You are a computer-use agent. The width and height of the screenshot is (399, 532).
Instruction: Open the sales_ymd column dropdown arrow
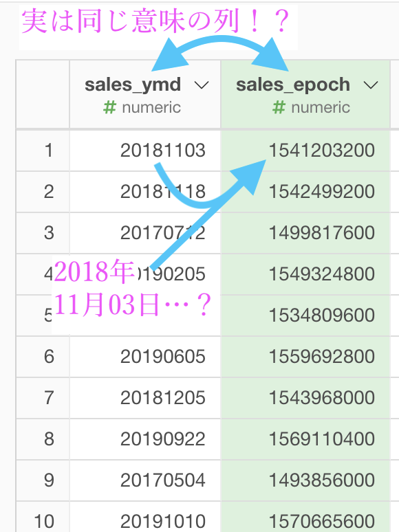(202, 85)
